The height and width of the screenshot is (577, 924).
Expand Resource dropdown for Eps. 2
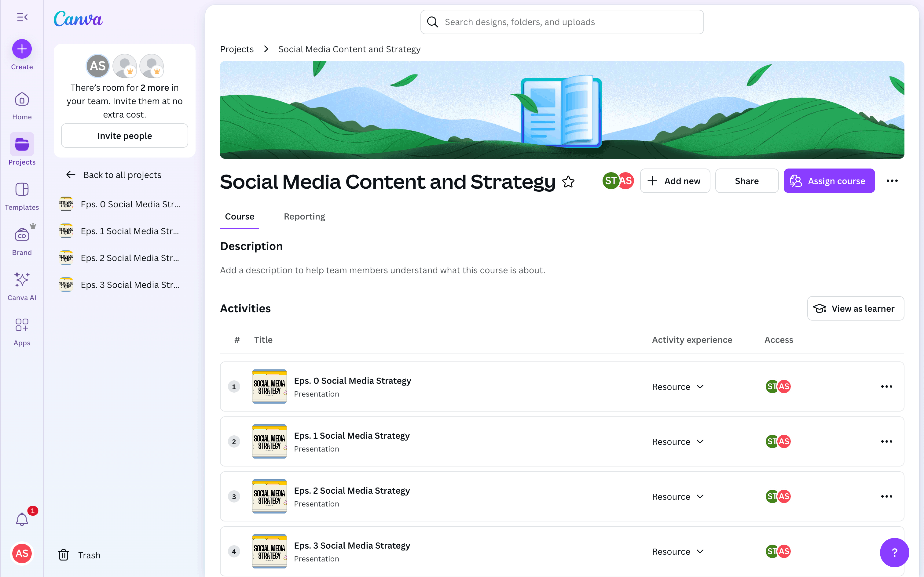coord(678,496)
